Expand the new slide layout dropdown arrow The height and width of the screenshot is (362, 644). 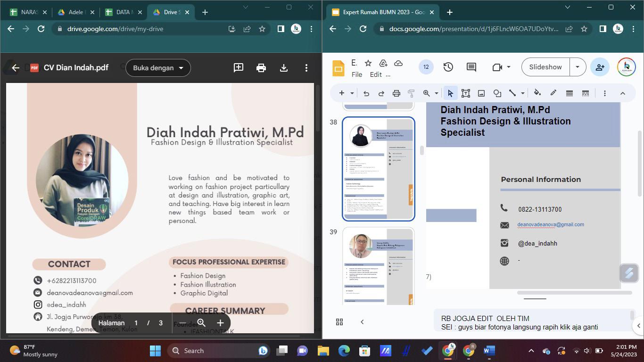[x=352, y=93]
